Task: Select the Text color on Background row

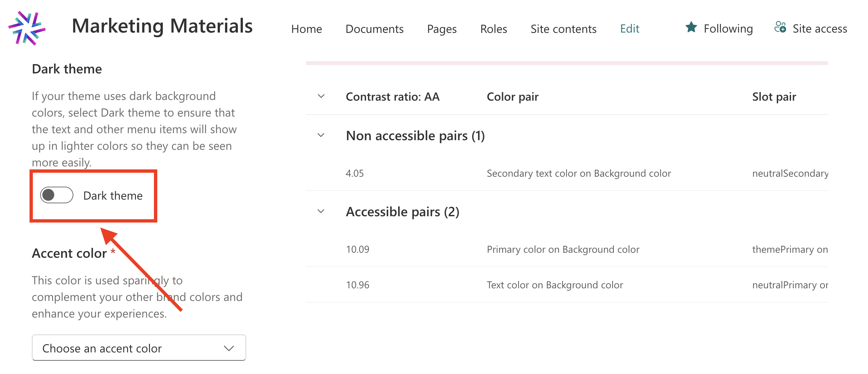Action: 555,285
